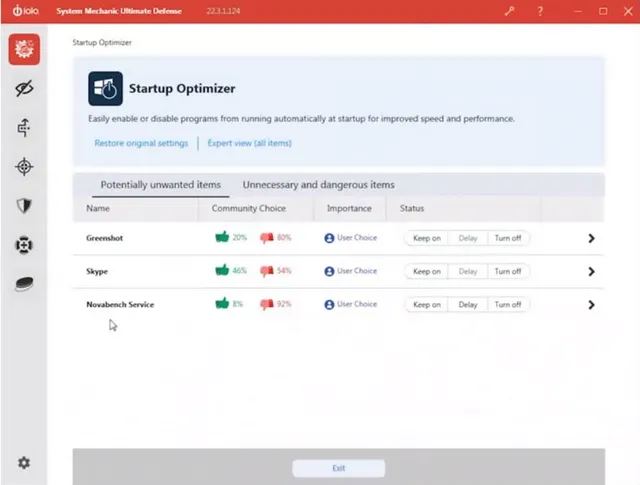The height and width of the screenshot is (485, 640).
Task: Click the lifebuoy recovery sidebar icon
Action: [24, 244]
